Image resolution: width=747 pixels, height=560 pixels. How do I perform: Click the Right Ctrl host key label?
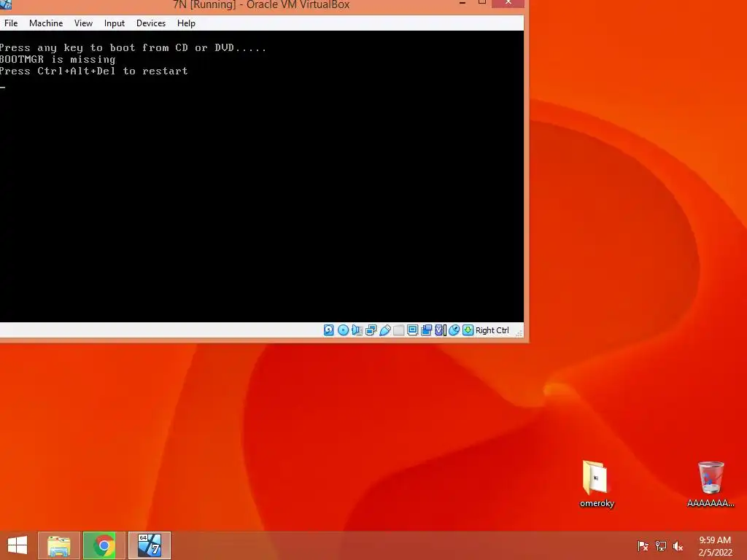click(x=492, y=330)
